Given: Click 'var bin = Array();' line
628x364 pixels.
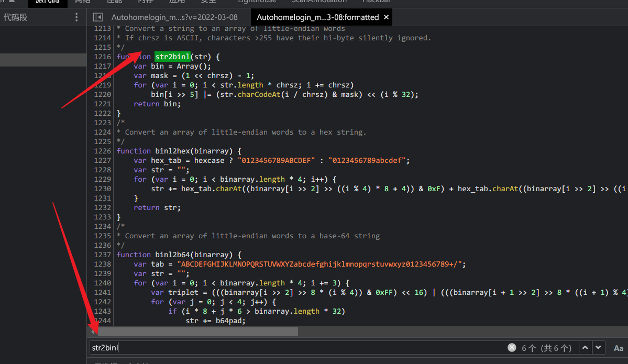Looking at the screenshot, I should pos(172,66).
